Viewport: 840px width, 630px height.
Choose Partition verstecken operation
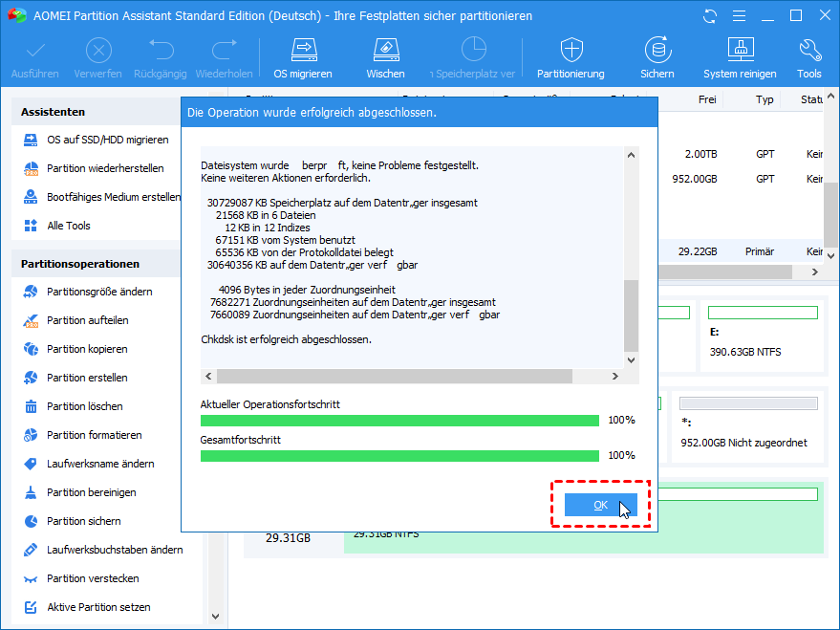(x=81, y=578)
